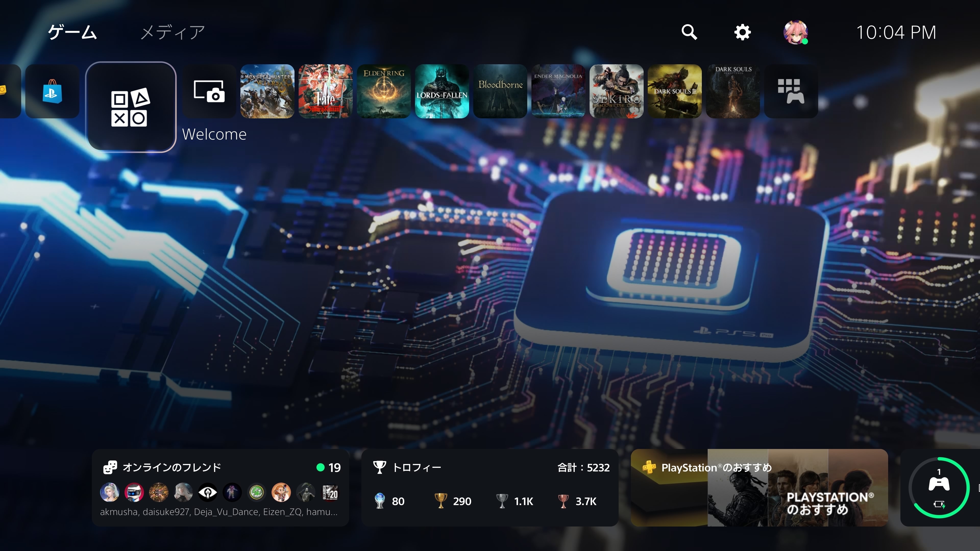This screenshot has height=551, width=980.
Task: Select the green circle friend avatar
Action: (257, 493)
